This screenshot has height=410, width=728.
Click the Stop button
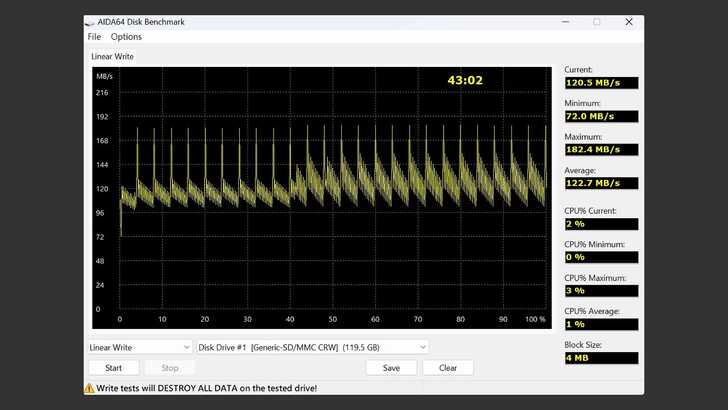pyautogui.click(x=170, y=367)
